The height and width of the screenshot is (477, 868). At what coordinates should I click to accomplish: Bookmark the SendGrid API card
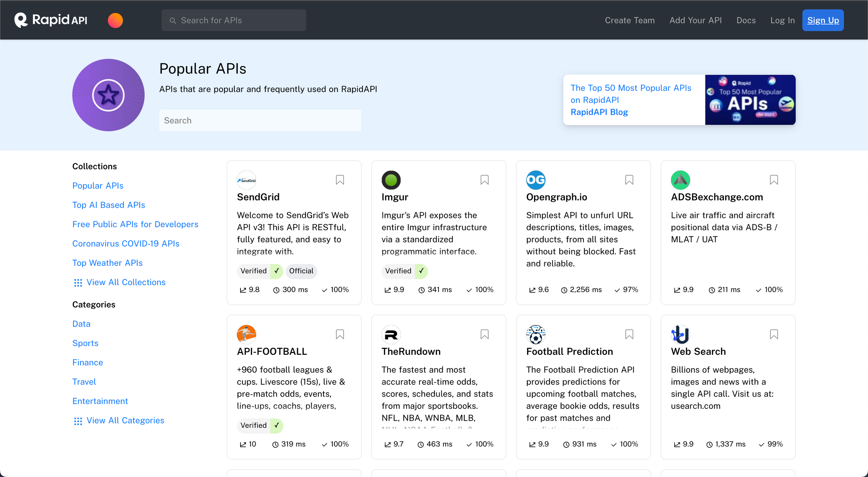[x=340, y=180]
